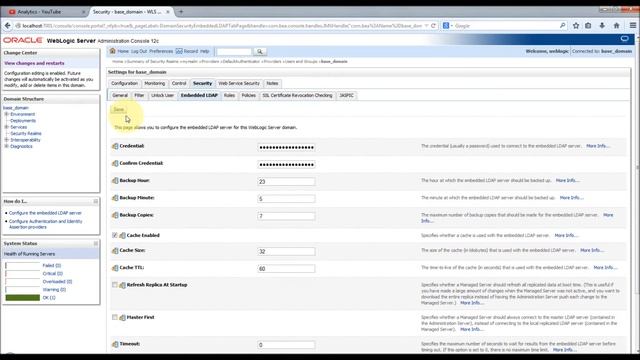Check Refresh Replica At Startup box
Screen dimensions: 640x360
click(115, 284)
